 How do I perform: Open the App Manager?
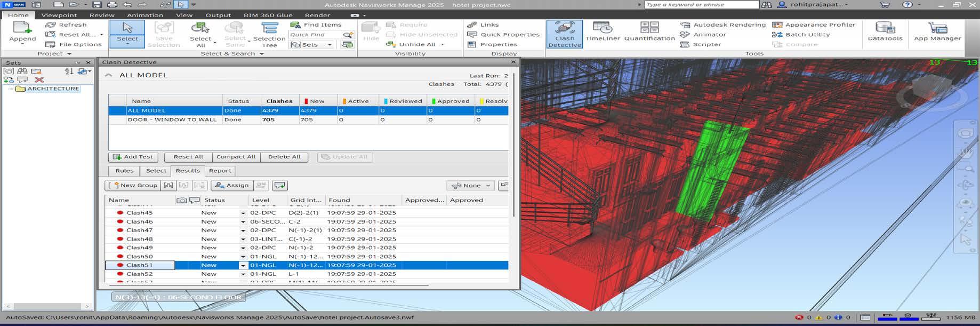pyautogui.click(x=937, y=32)
